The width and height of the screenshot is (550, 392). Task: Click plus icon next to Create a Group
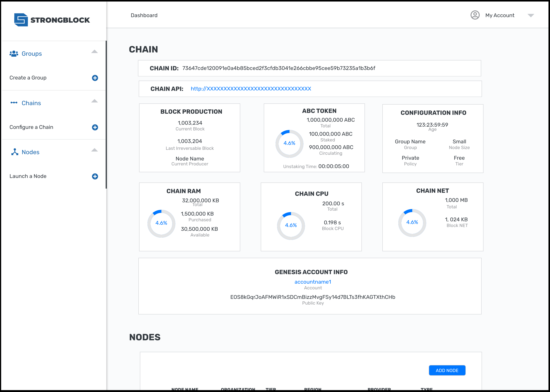[x=95, y=78]
